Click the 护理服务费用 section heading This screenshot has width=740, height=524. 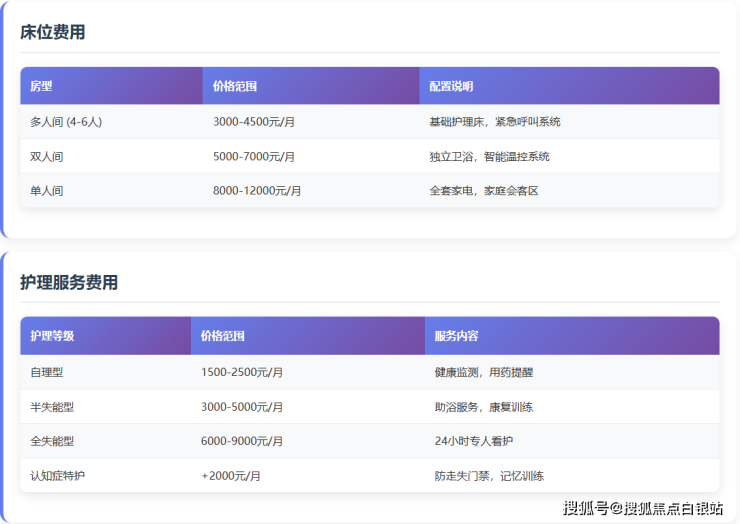click(x=69, y=282)
